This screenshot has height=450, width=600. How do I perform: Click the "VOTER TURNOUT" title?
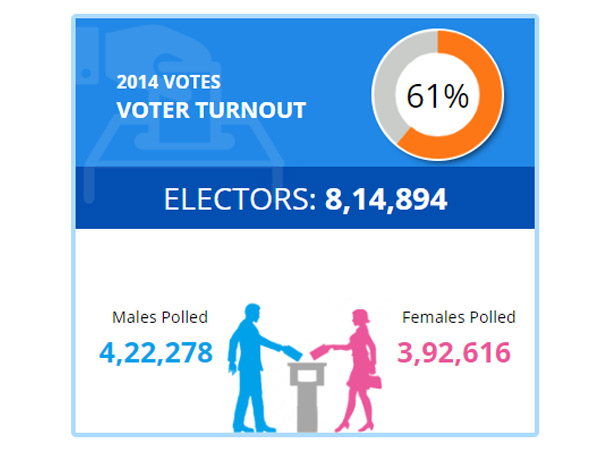pyautogui.click(x=211, y=109)
